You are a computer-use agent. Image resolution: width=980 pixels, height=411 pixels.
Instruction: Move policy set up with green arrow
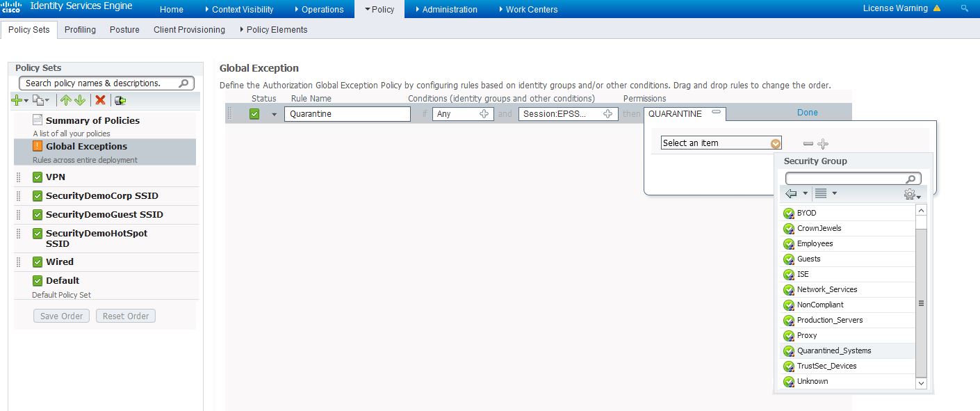[x=66, y=100]
